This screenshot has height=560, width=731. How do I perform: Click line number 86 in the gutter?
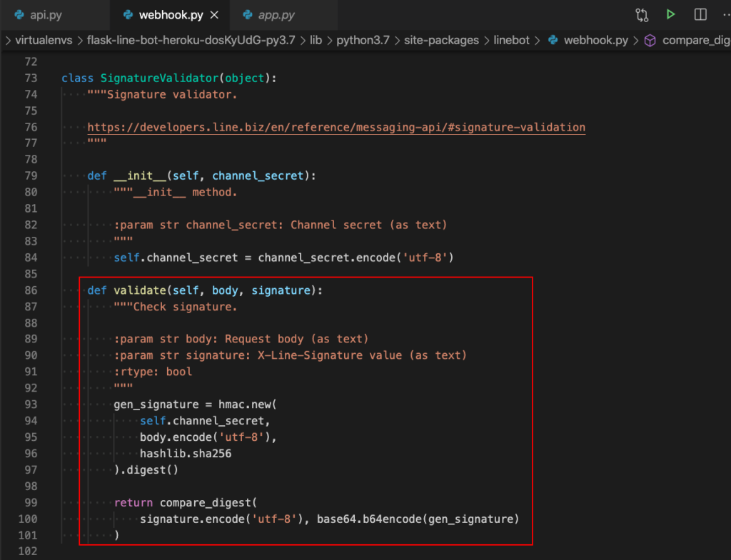tap(30, 290)
